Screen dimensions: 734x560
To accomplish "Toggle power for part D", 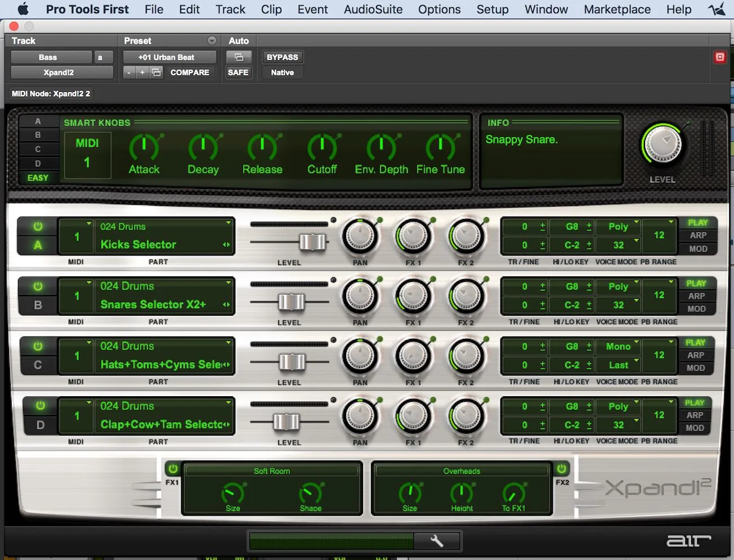I will click(40, 406).
